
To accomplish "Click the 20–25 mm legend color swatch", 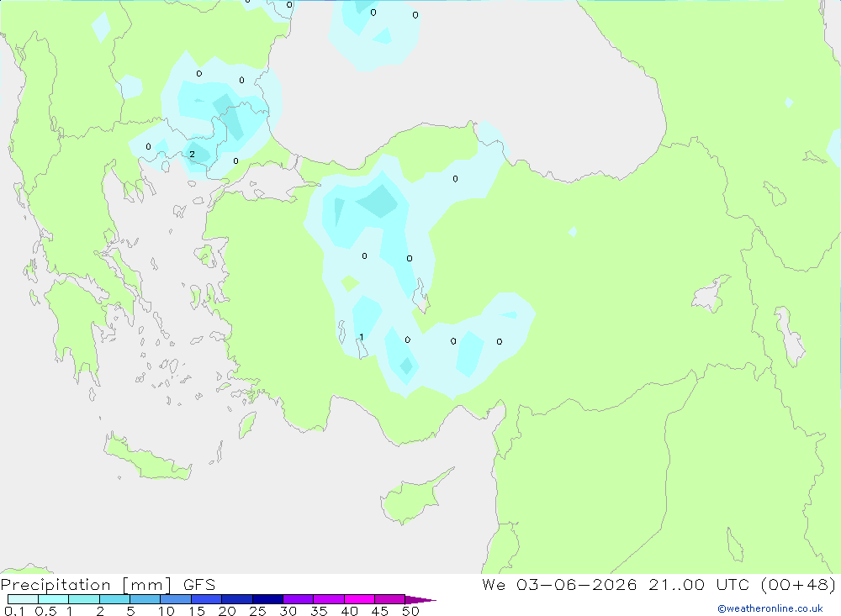I will pyautogui.click(x=236, y=599).
